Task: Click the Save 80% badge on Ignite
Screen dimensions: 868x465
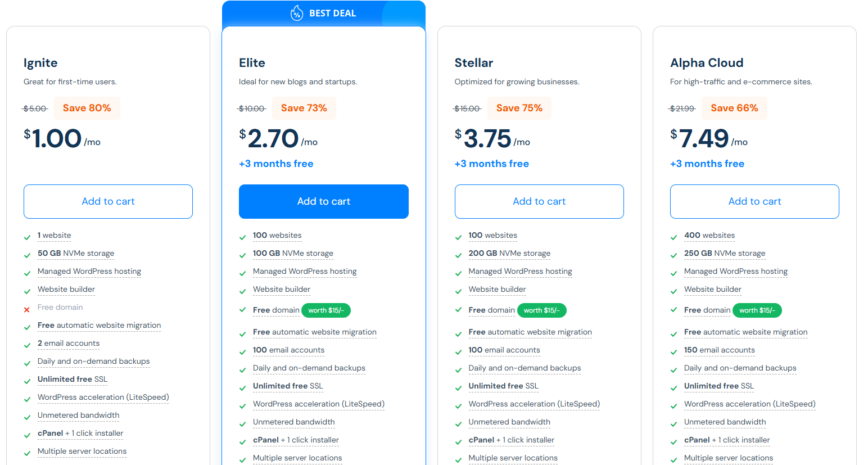Action: [x=87, y=108]
